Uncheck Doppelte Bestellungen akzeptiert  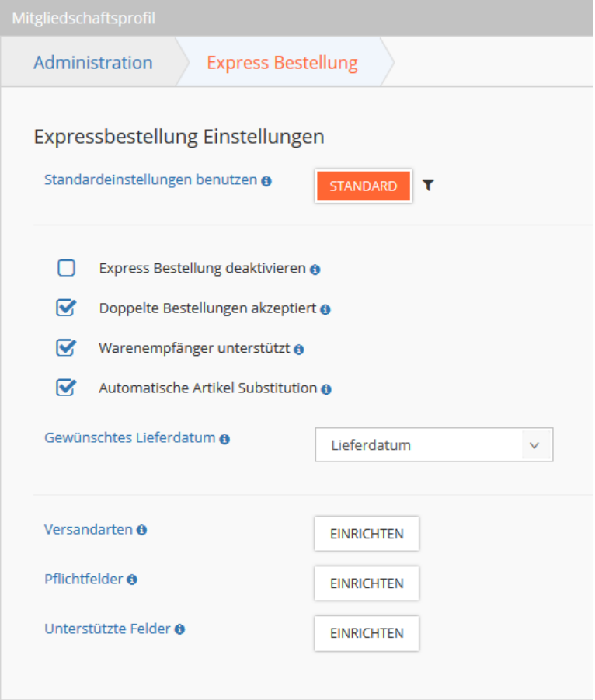[x=66, y=308]
